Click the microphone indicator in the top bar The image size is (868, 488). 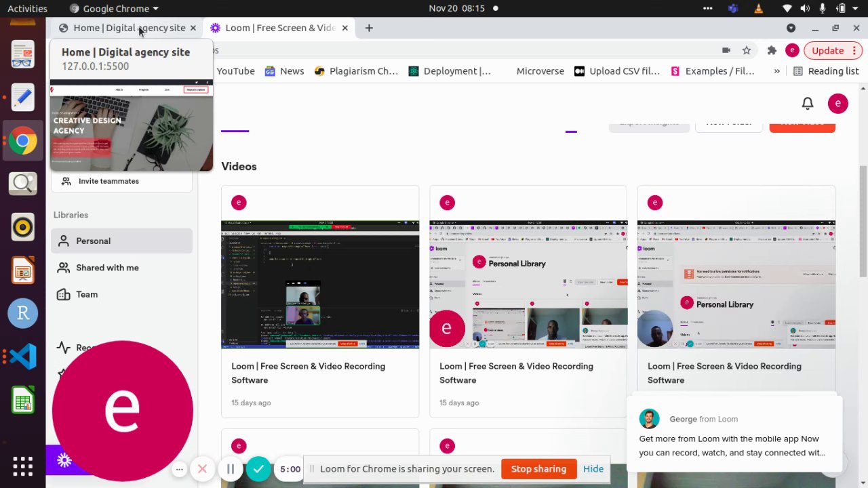823,8
